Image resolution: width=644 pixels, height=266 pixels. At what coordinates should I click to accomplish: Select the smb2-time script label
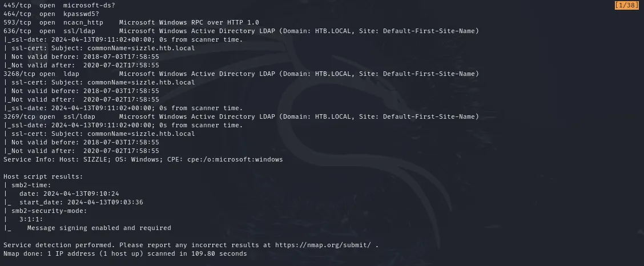click(x=31, y=185)
